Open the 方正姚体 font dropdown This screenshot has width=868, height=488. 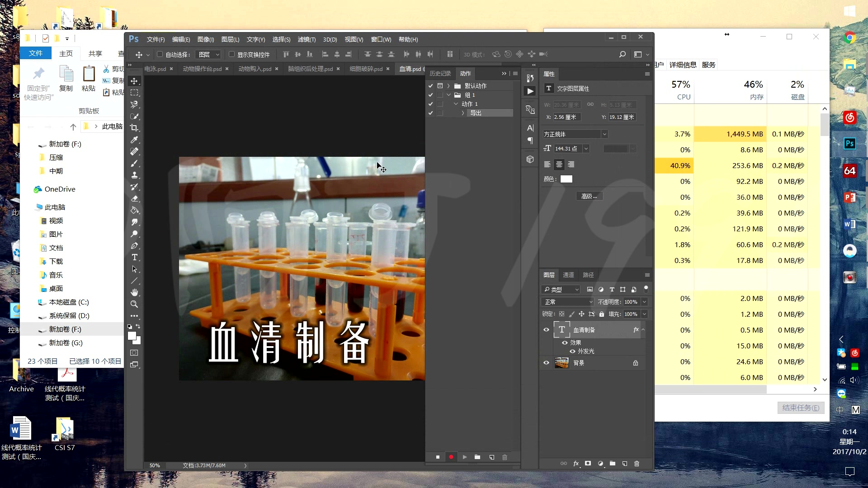tap(604, 134)
